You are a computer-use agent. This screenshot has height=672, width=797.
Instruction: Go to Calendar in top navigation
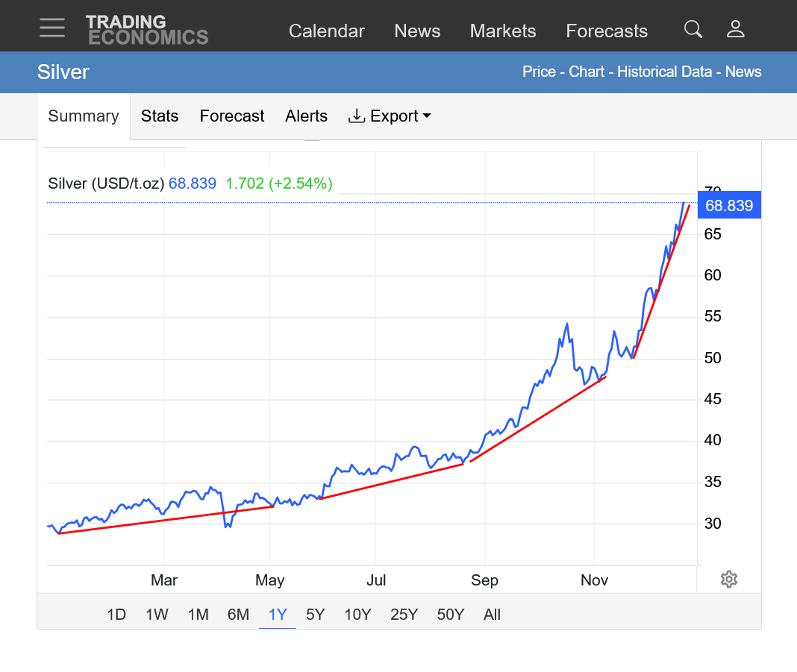[326, 31]
